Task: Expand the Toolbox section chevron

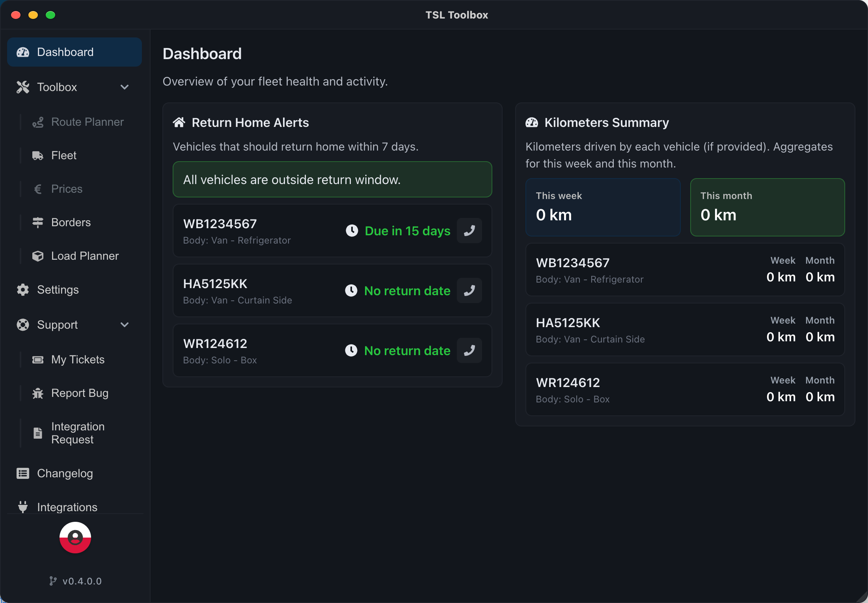Action: [x=125, y=87]
